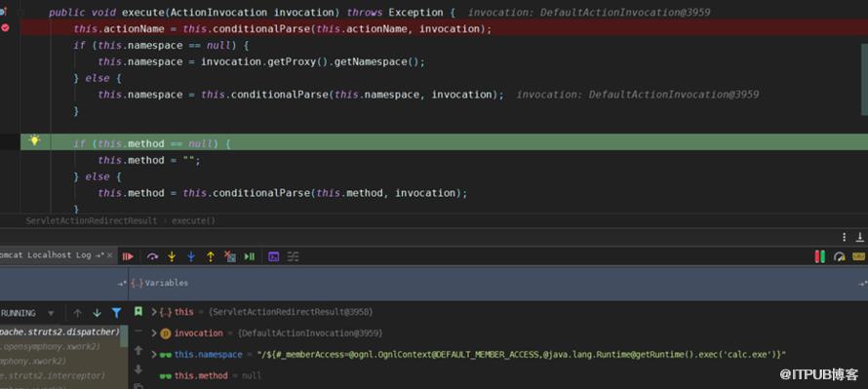Click the green bookmark New Watch icon
This screenshot has width=868, height=389.
click(138, 312)
